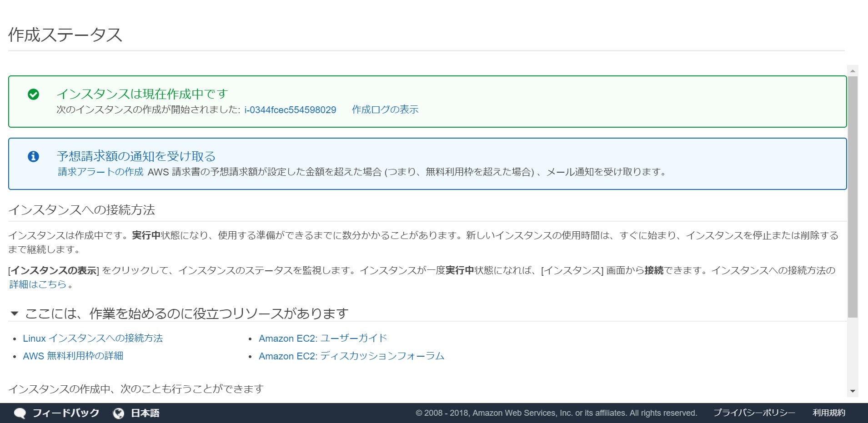Screen dimensions: 868x423
Task: Click the blue info icon
Action: point(33,156)
